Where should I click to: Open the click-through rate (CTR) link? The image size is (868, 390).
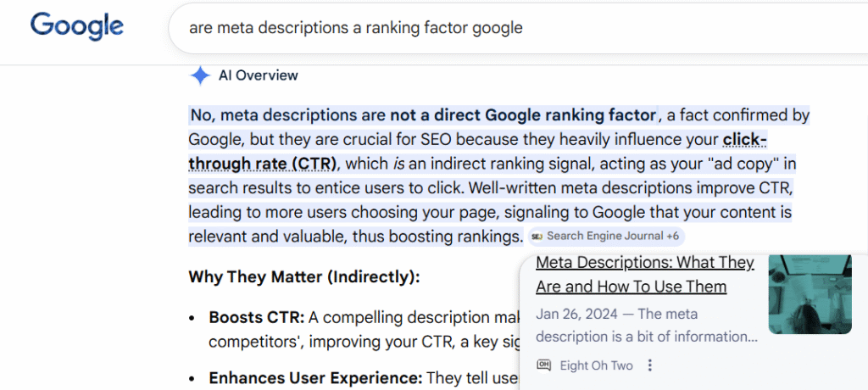tap(263, 163)
